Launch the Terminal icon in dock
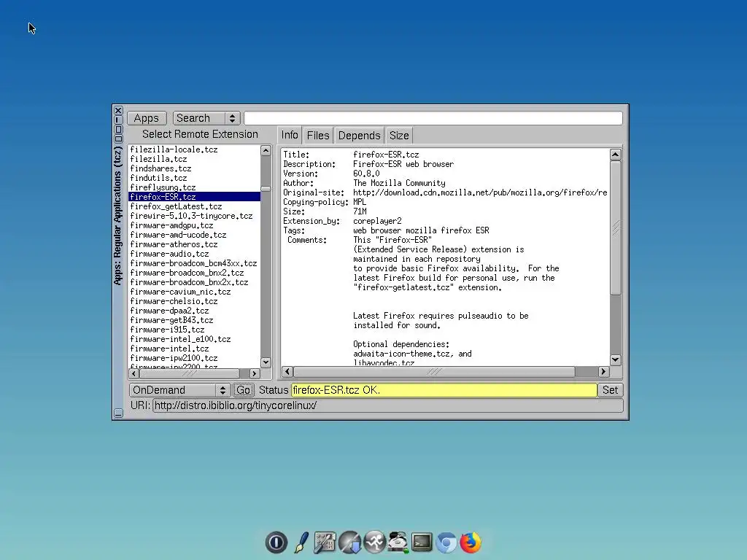Image resolution: width=747 pixels, height=560 pixels. click(x=422, y=542)
